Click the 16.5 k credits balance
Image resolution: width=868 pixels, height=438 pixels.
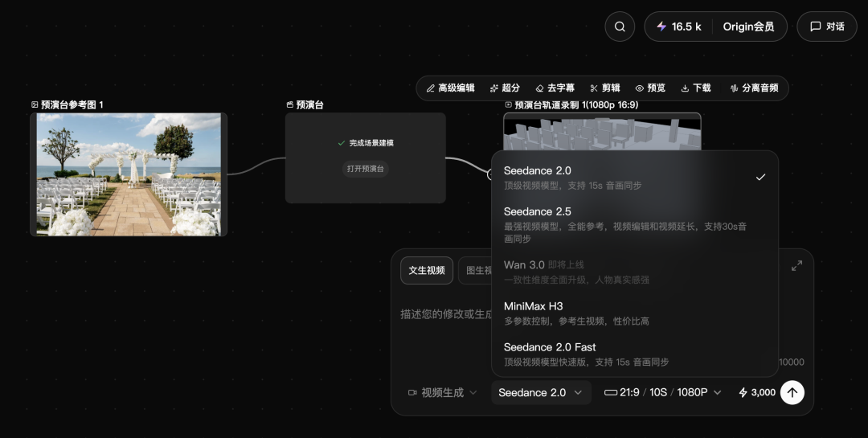(686, 27)
